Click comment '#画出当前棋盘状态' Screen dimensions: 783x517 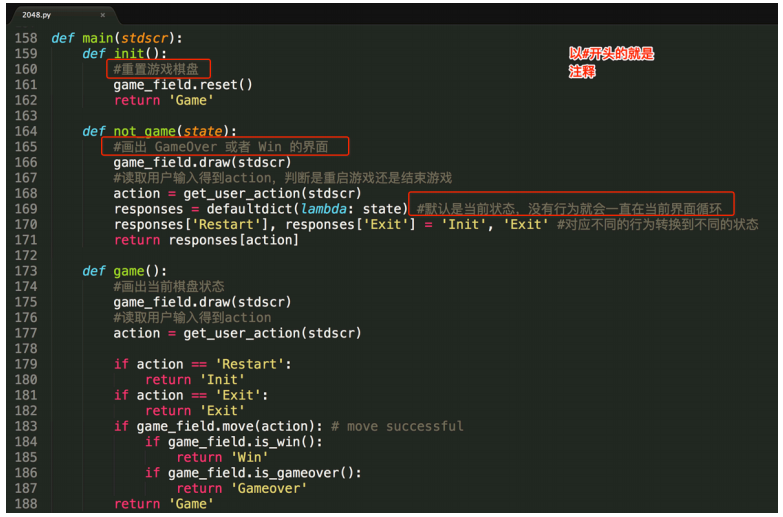click(x=169, y=287)
